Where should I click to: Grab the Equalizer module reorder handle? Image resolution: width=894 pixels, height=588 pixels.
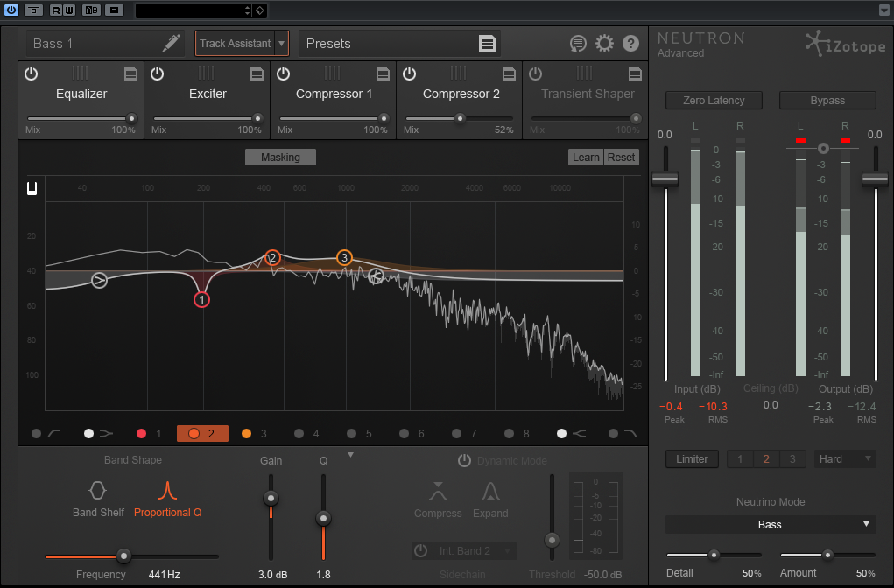coord(80,73)
